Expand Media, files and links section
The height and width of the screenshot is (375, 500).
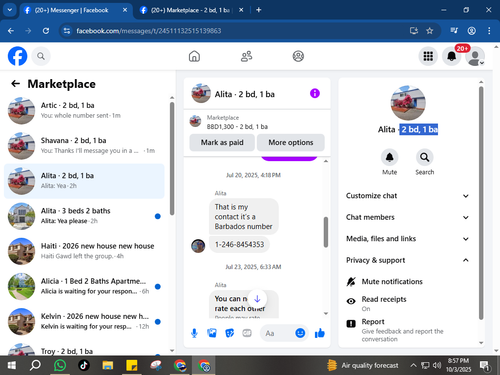point(407,239)
